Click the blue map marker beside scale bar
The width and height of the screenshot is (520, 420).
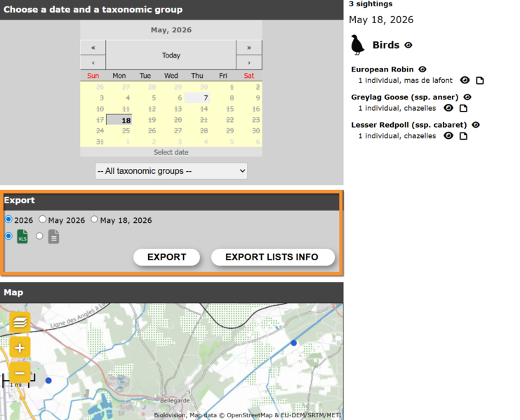pos(48,381)
